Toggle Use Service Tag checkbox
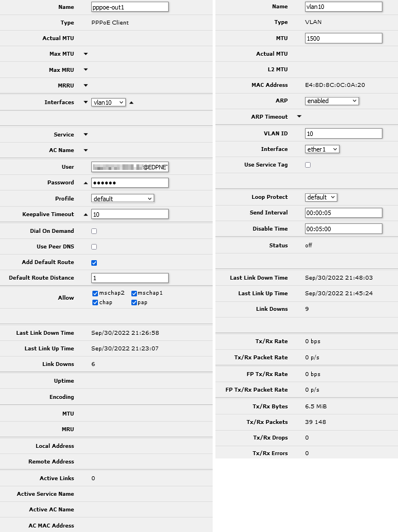Viewport: 398px width, 532px height. click(x=308, y=165)
